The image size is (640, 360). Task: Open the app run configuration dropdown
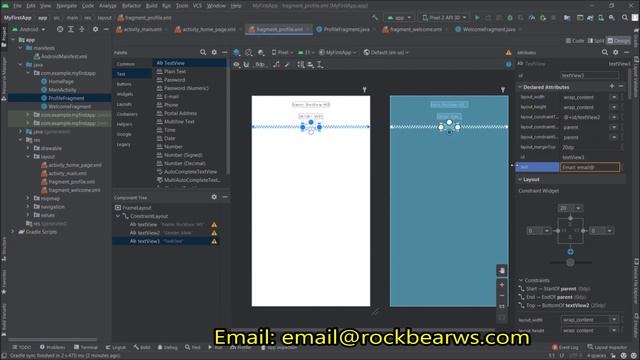(399, 18)
